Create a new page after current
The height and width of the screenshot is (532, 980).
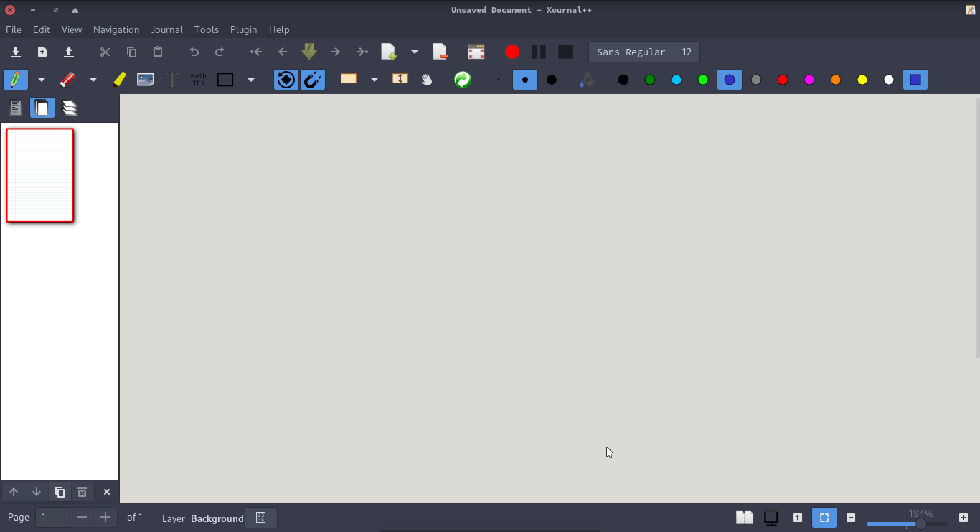[x=388, y=51]
